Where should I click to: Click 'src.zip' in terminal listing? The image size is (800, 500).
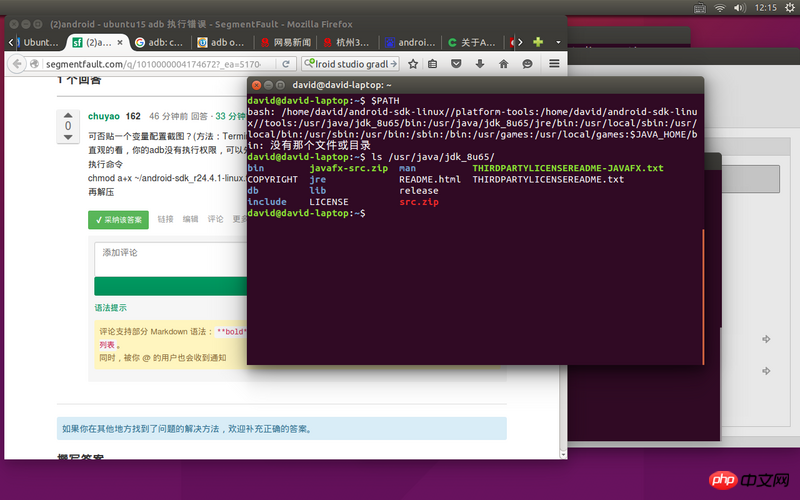[x=419, y=202]
